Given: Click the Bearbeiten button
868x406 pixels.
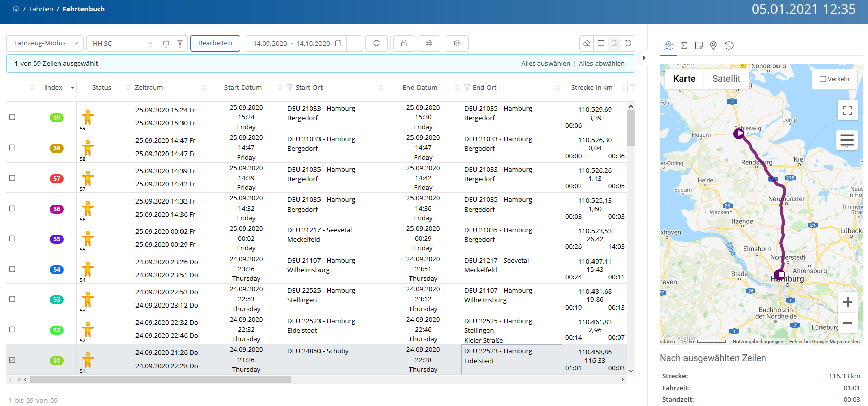Looking at the screenshot, I should [215, 43].
